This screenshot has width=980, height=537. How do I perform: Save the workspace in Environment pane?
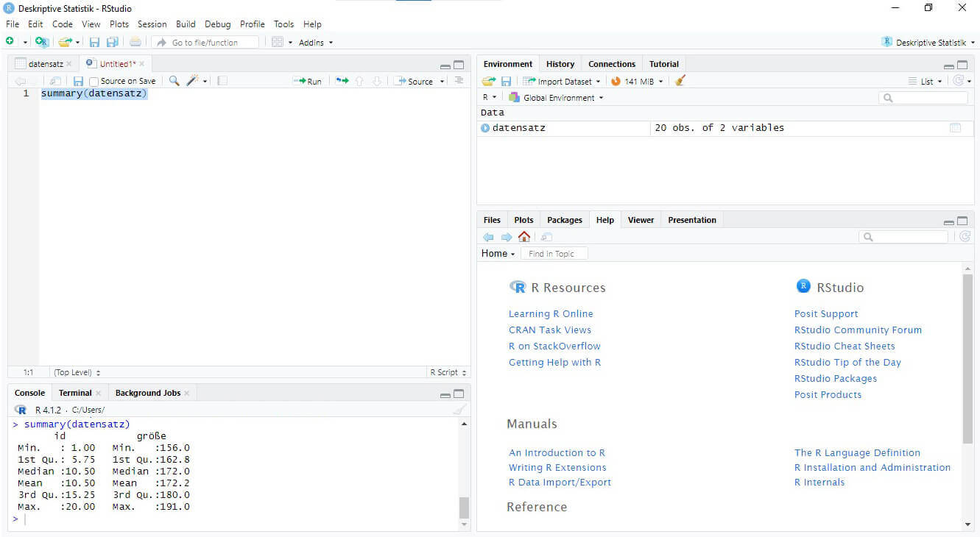pos(506,81)
